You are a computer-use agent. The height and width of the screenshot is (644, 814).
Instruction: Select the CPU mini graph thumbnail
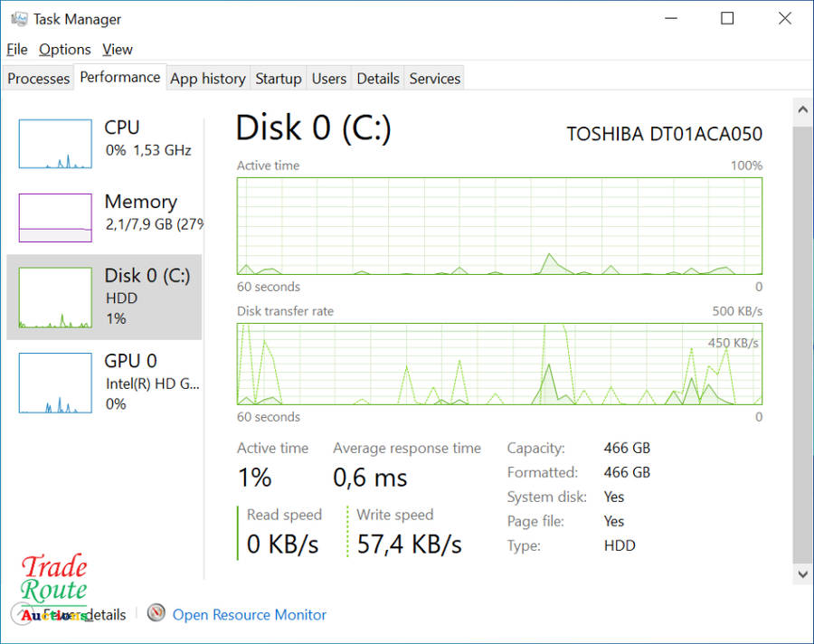[x=55, y=144]
